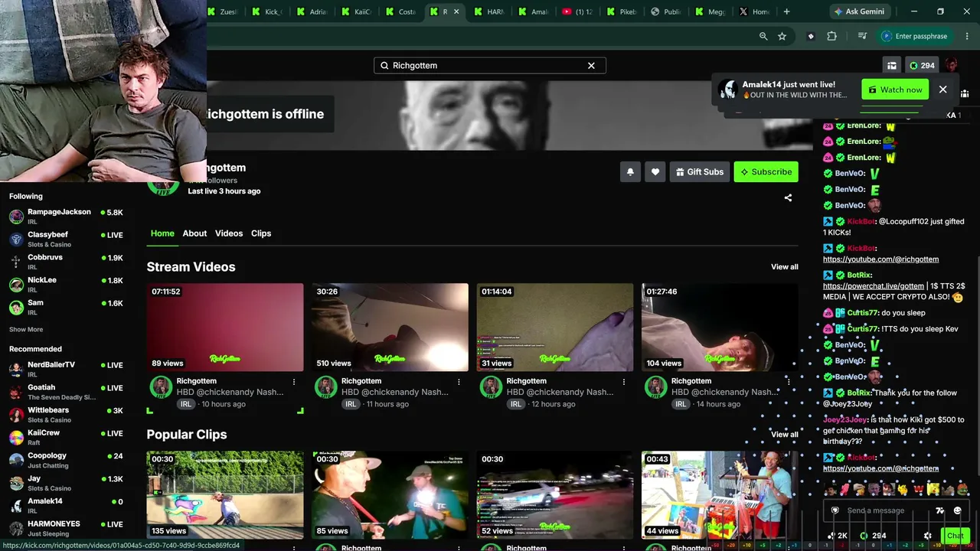Close the active Kick tab

tap(456, 11)
